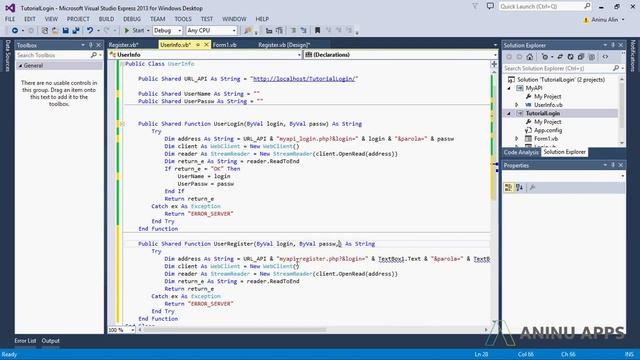The width and height of the screenshot is (640, 360).
Task: Toggle auto-hide pin on Properties panel
Action: [613, 165]
